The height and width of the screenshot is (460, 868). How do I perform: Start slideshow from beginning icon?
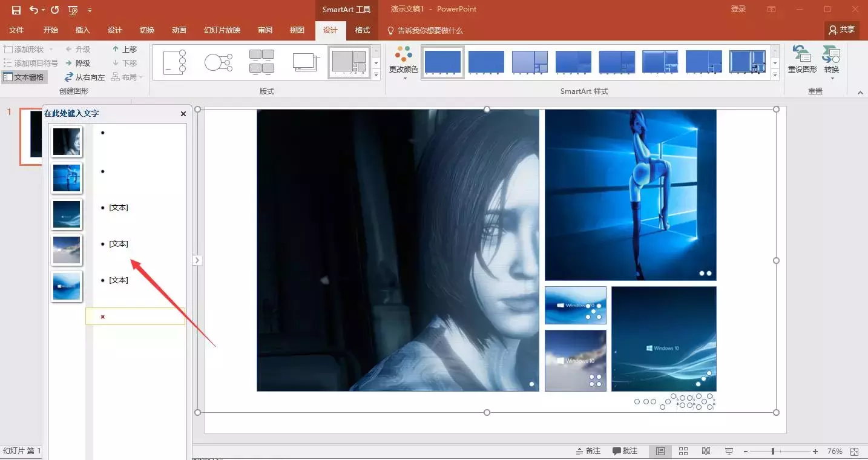(x=73, y=10)
